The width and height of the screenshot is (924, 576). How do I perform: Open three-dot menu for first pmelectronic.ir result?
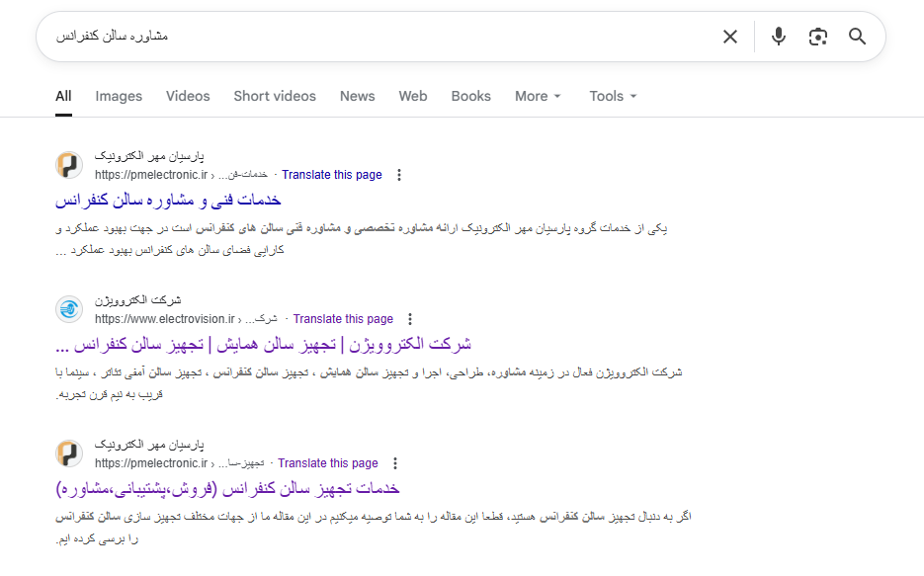(399, 175)
